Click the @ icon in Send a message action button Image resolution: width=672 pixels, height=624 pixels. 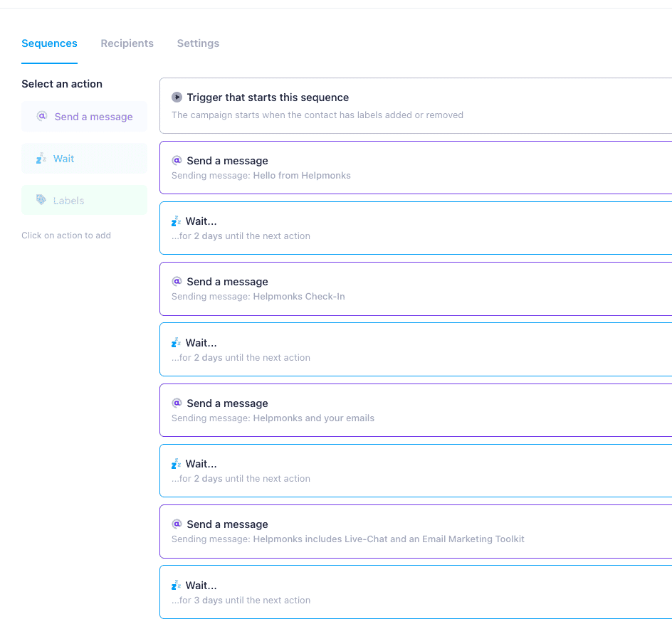[41, 116]
